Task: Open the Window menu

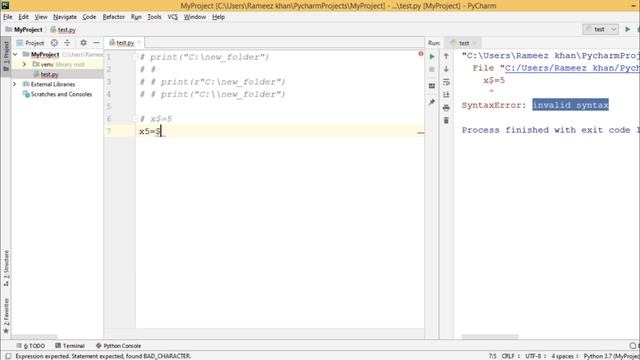Action: click(195, 17)
